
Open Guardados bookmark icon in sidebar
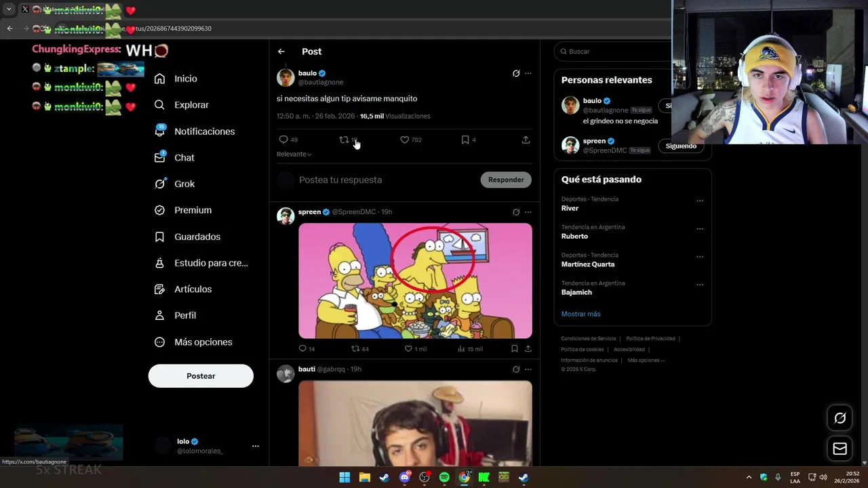click(x=159, y=237)
